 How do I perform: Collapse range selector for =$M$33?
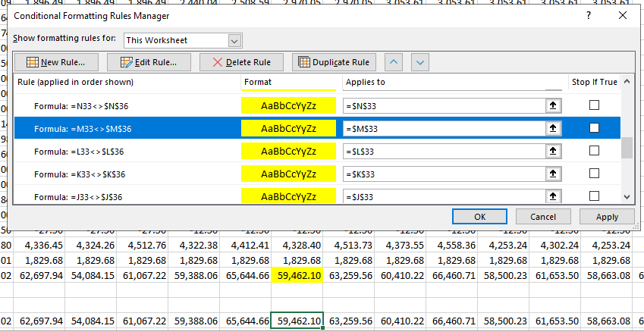tap(553, 129)
